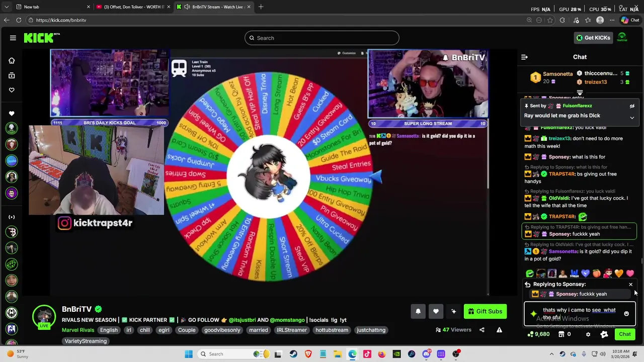The width and height of the screenshot is (644, 362).
Task: View the 9,680 channel points balance
Action: click(538, 334)
